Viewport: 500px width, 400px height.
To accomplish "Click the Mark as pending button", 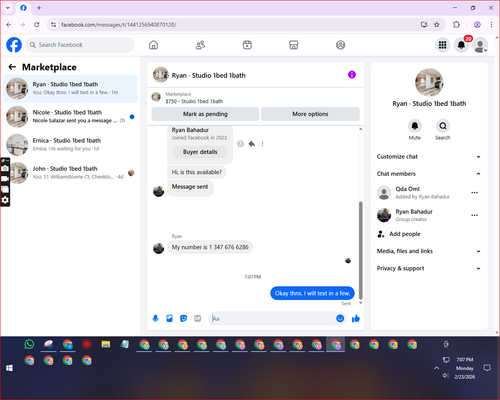I will tap(205, 114).
